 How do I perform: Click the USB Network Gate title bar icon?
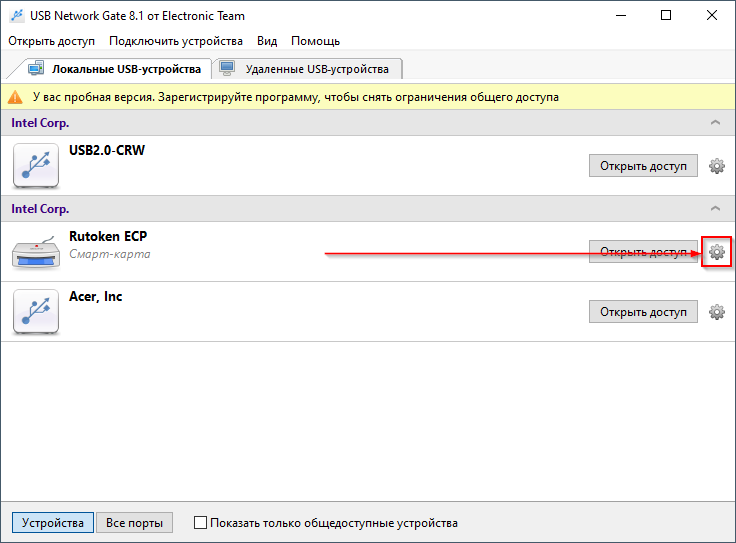17,15
